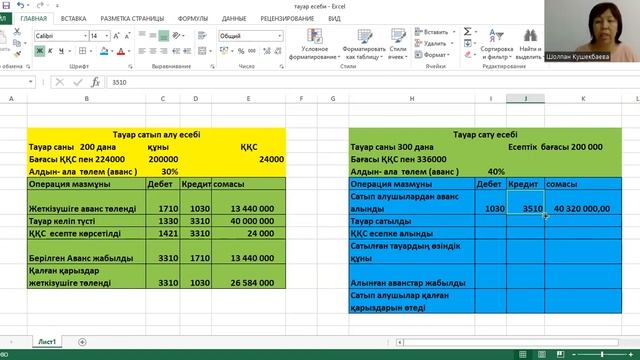The width and height of the screenshot is (640, 360).
Task: Open the ВИД ribbon tab
Action: 334,18
